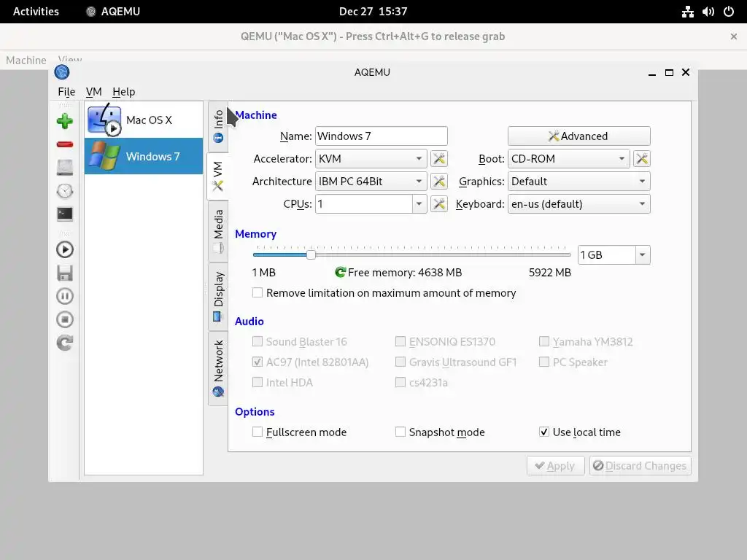Screen dimensions: 747x560
Task: Click the CPUs value field
Action: [x=364, y=204]
